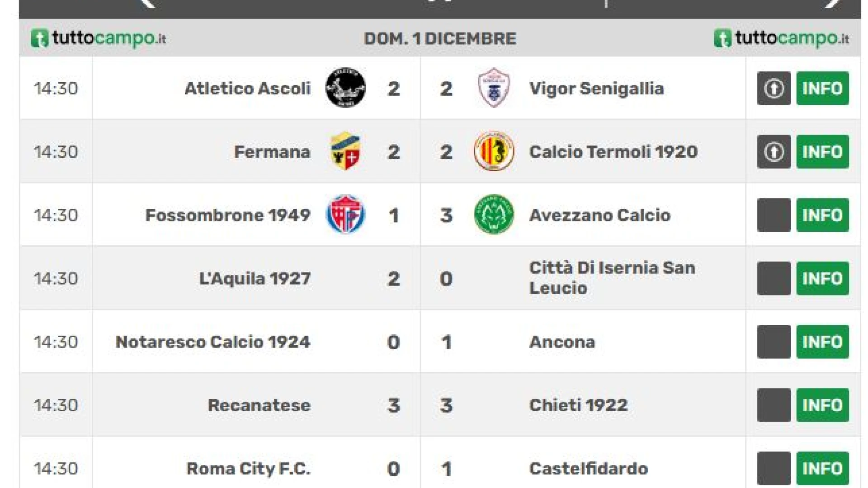
Task: Show INFO for L'Aquila 1927 match
Action: pos(822,278)
